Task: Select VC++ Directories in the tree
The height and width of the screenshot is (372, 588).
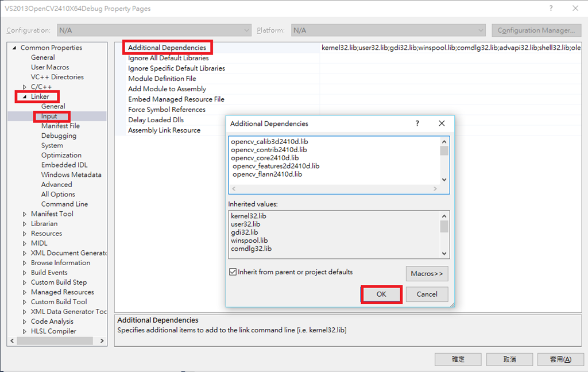Action: 57,77
